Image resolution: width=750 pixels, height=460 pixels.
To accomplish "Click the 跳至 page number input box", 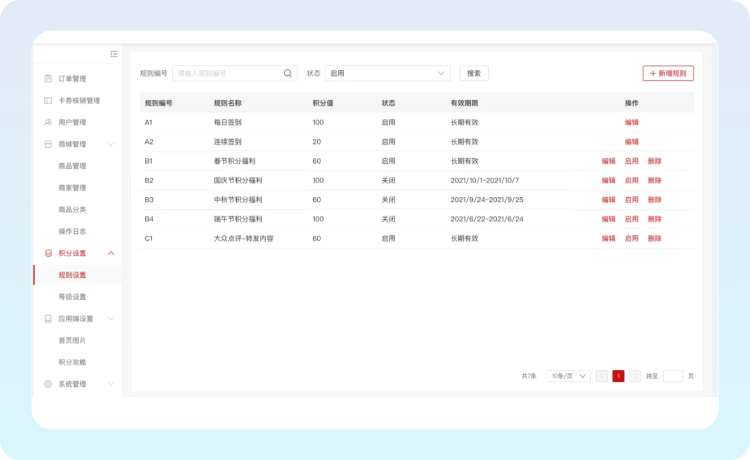I will pyautogui.click(x=672, y=376).
